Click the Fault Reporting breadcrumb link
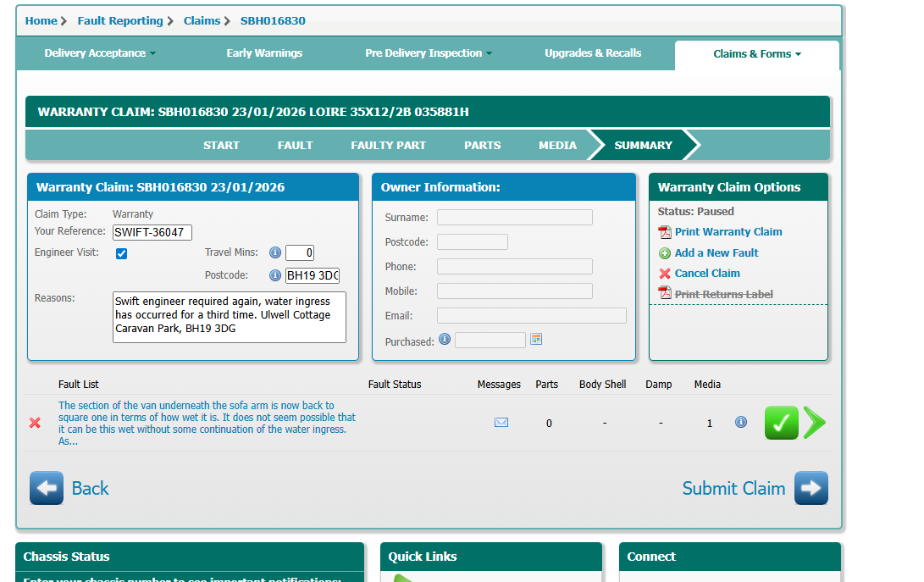This screenshot has width=924, height=582. pyautogui.click(x=120, y=21)
